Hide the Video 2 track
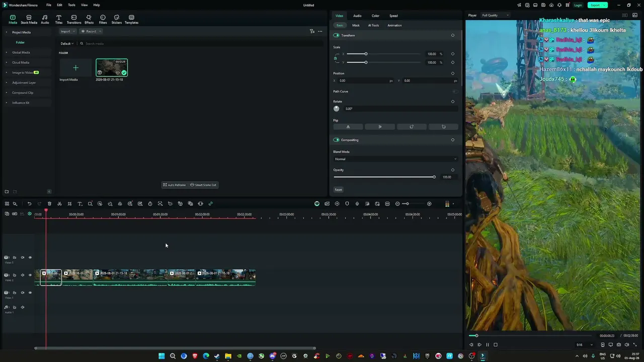This screenshot has height=362, width=644. coord(30,275)
